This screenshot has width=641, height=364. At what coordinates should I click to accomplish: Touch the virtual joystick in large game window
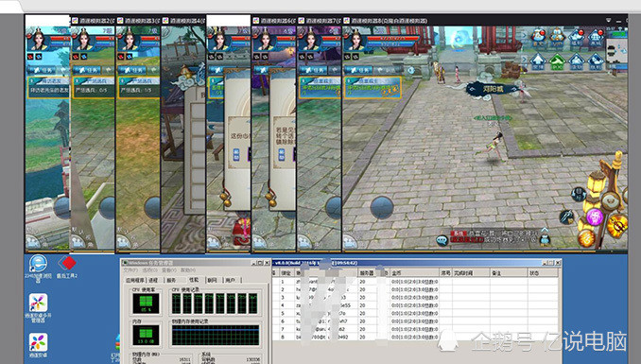(382, 208)
